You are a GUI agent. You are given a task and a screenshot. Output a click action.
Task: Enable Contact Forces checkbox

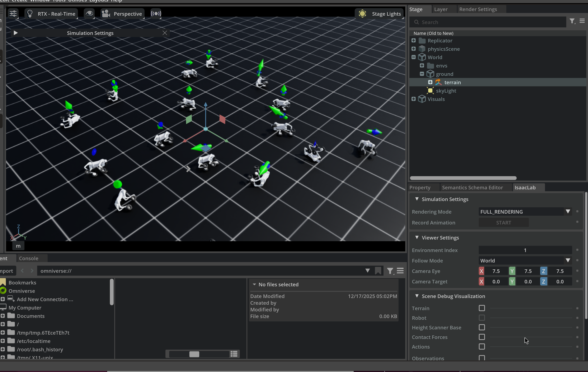click(x=481, y=337)
